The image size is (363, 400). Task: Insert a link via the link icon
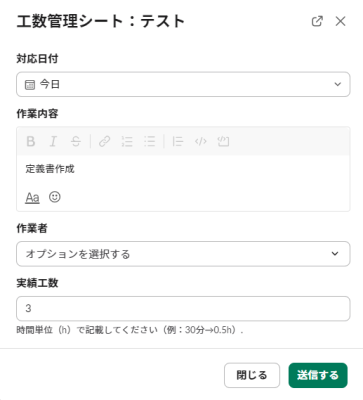[104, 141]
